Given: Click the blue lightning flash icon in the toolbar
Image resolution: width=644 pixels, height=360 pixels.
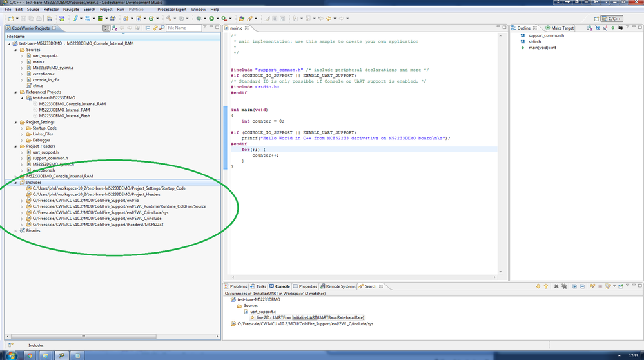Looking at the screenshot, I should point(75,19).
